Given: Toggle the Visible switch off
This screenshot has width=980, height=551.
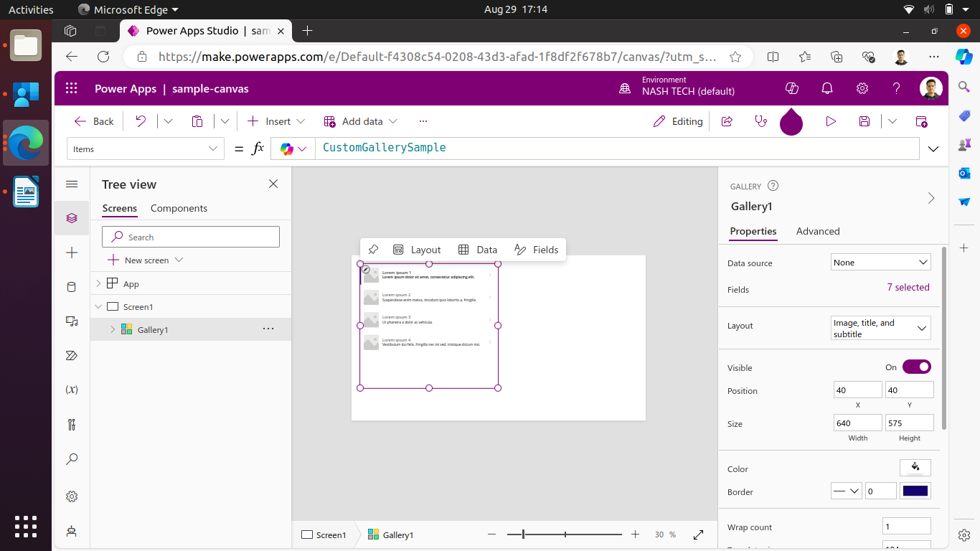Looking at the screenshot, I should pos(916,367).
